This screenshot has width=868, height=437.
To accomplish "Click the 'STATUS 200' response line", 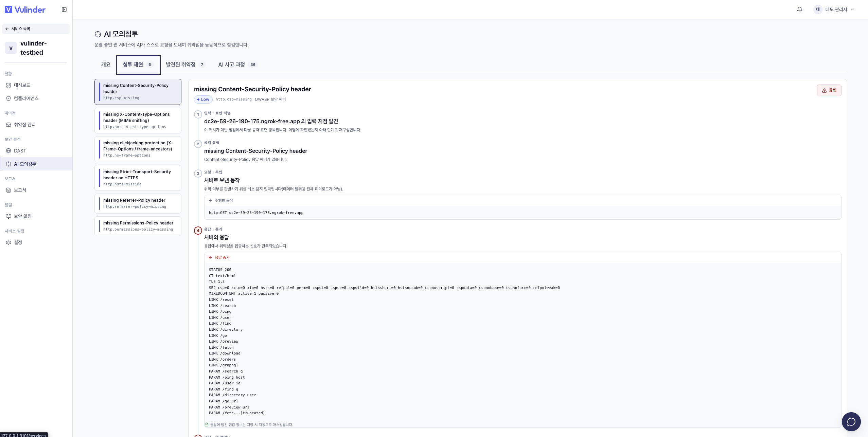I will (220, 270).
